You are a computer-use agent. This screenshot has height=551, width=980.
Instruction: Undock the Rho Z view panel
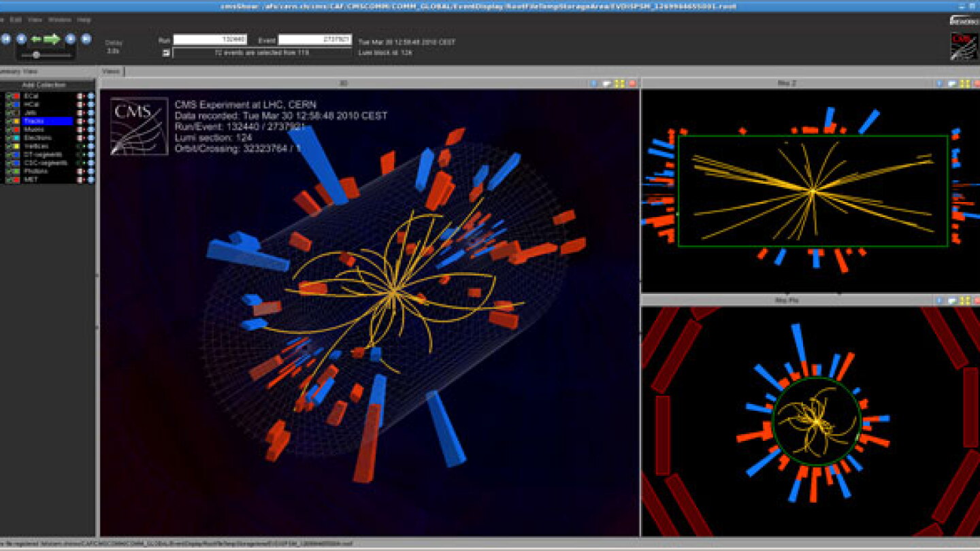click(x=951, y=84)
